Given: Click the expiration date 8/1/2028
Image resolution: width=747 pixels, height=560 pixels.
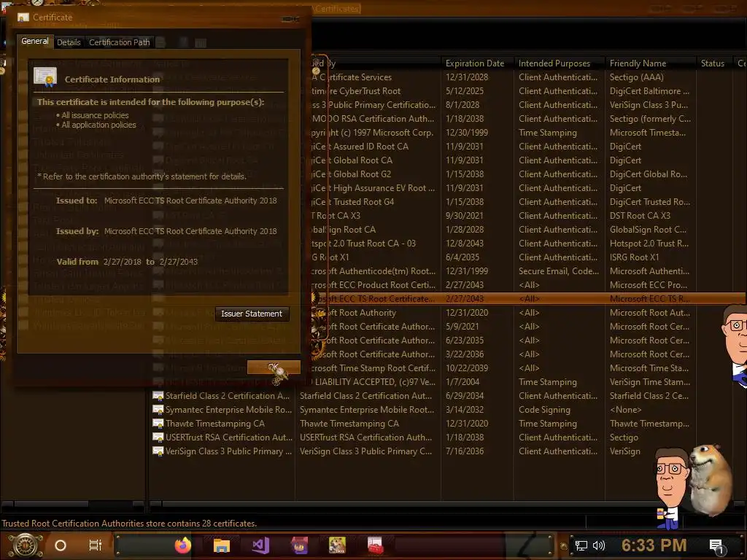Looking at the screenshot, I should [x=462, y=105].
